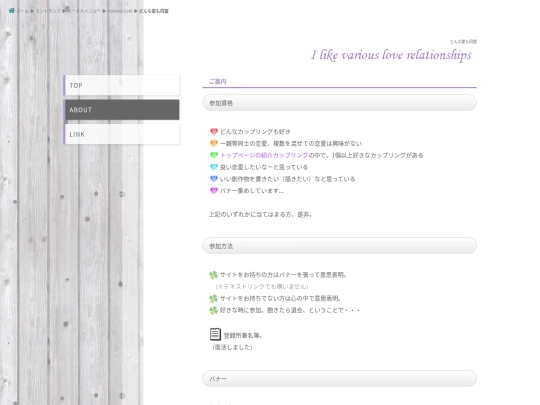
Task: Click the text (復活しました)
Action: click(232, 347)
